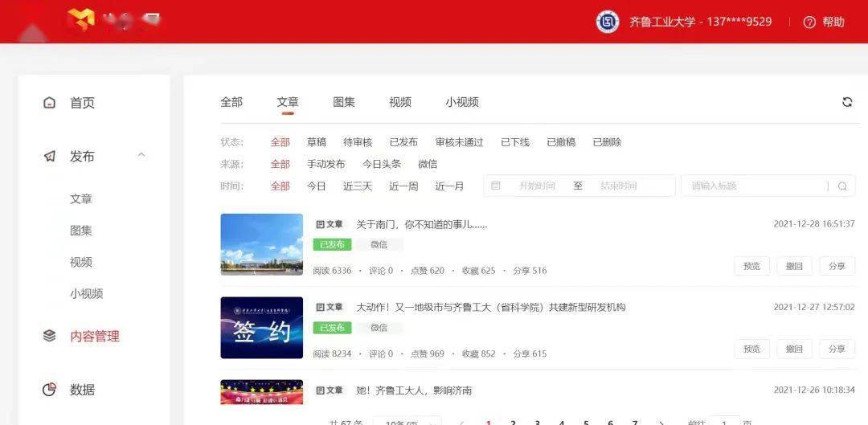Switch to the 全部 content tab
Viewport: 868px width, 425px height.
coord(231,102)
